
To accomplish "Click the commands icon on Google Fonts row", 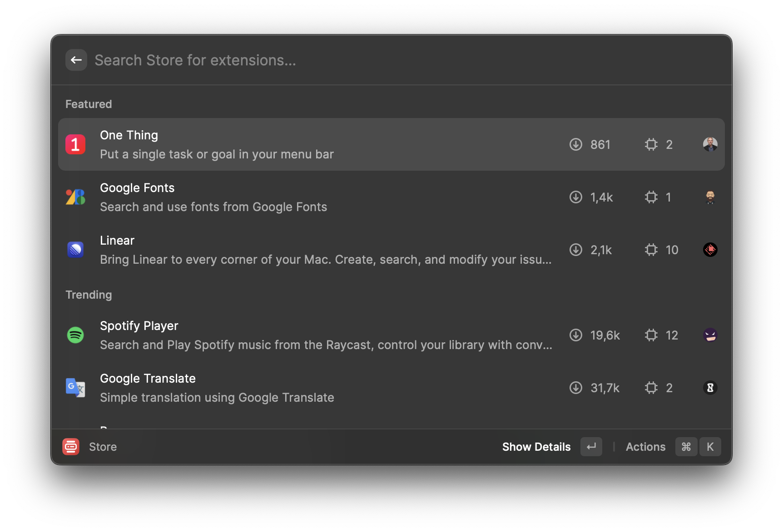I will pos(651,197).
